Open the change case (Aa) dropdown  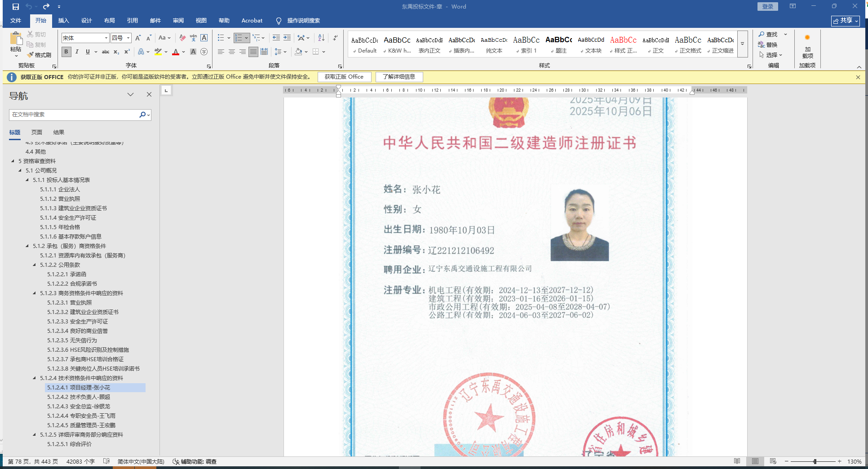click(164, 38)
